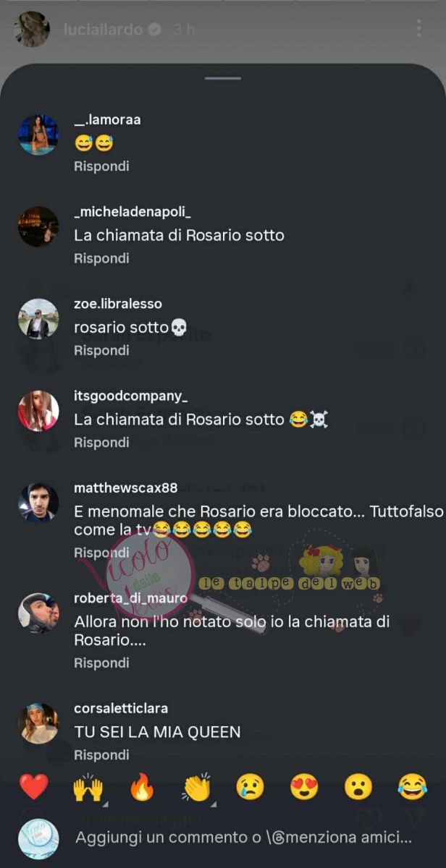Viewport: 446px width, 868px height.
Task: Send the clapping hands emoji
Action: point(196,786)
